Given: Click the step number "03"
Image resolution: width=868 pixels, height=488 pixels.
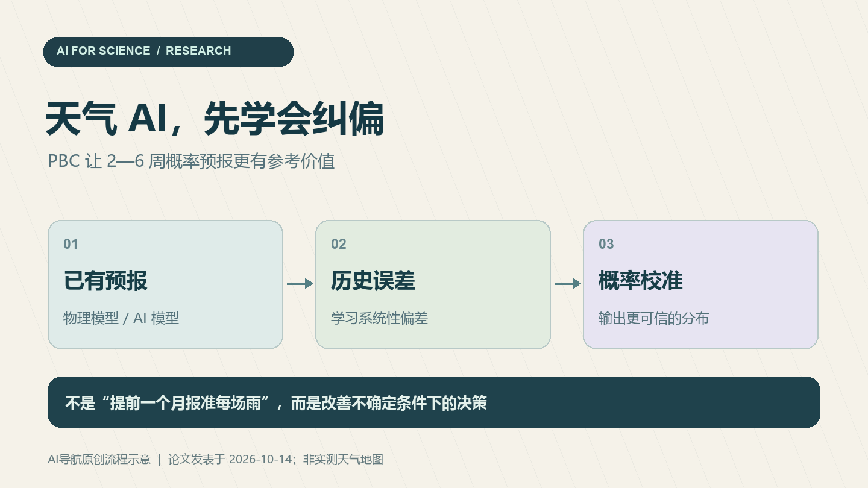Looking at the screenshot, I should (x=606, y=244).
